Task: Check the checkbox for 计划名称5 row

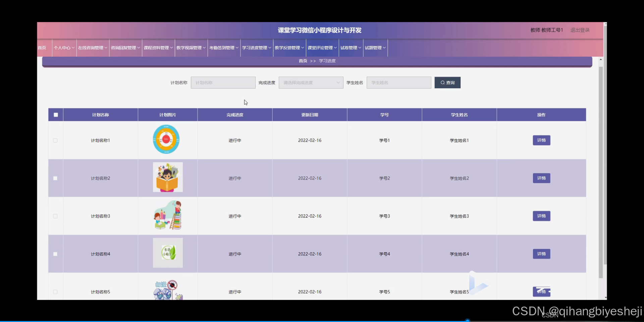Action: coord(55,292)
